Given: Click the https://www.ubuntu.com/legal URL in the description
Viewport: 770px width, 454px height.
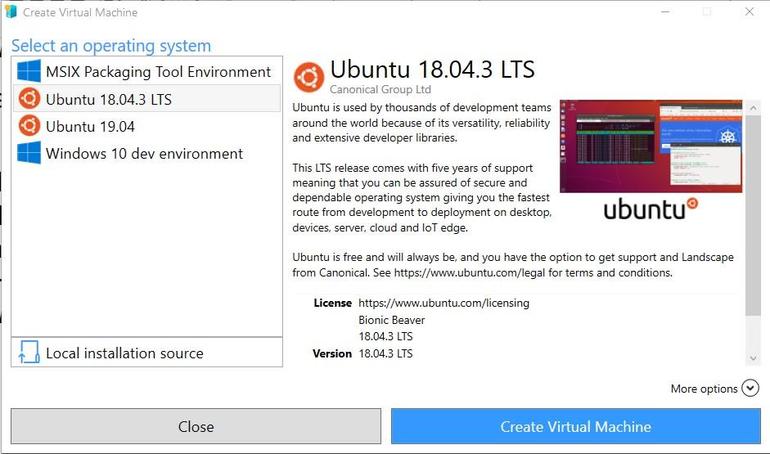Looking at the screenshot, I should tap(469, 272).
